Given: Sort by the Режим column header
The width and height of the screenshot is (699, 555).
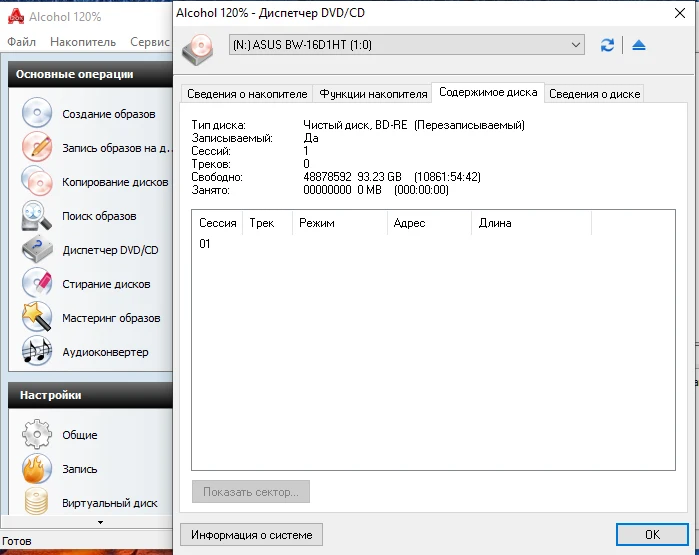Looking at the screenshot, I should click(340, 223).
